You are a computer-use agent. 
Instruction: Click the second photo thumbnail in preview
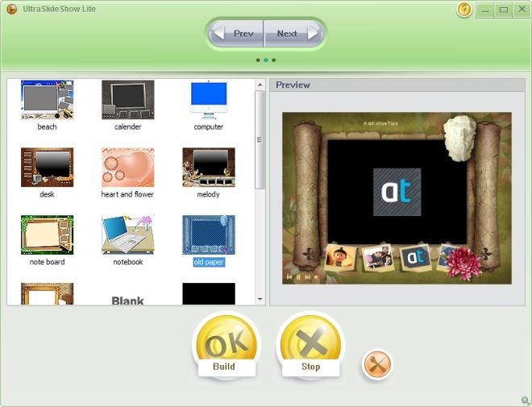point(378,257)
